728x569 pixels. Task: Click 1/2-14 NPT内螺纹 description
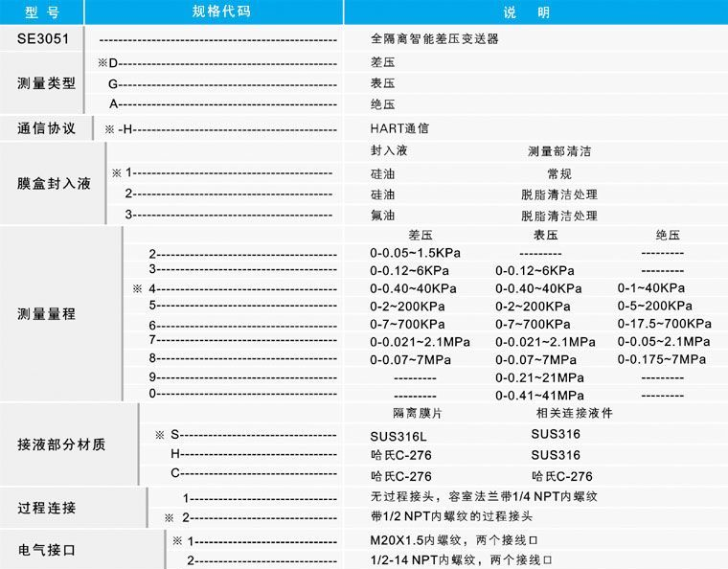pyautogui.click(x=461, y=559)
